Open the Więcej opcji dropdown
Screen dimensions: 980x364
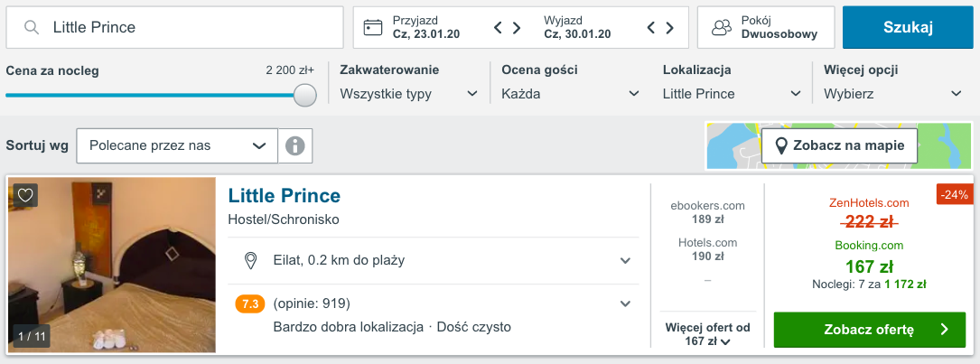pos(893,93)
